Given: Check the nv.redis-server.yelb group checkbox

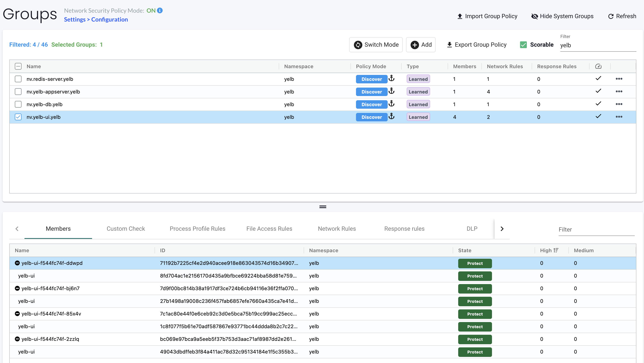Looking at the screenshot, I should coord(18,79).
